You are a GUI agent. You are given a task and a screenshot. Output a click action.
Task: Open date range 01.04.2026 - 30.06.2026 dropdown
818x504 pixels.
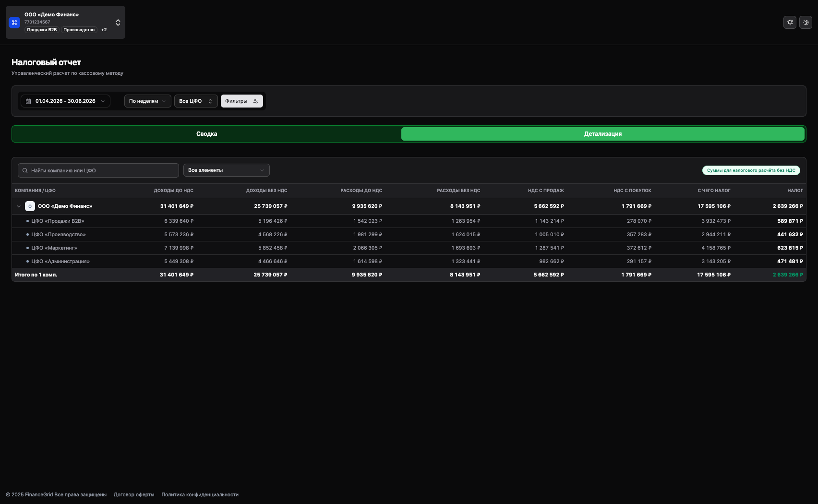65,101
